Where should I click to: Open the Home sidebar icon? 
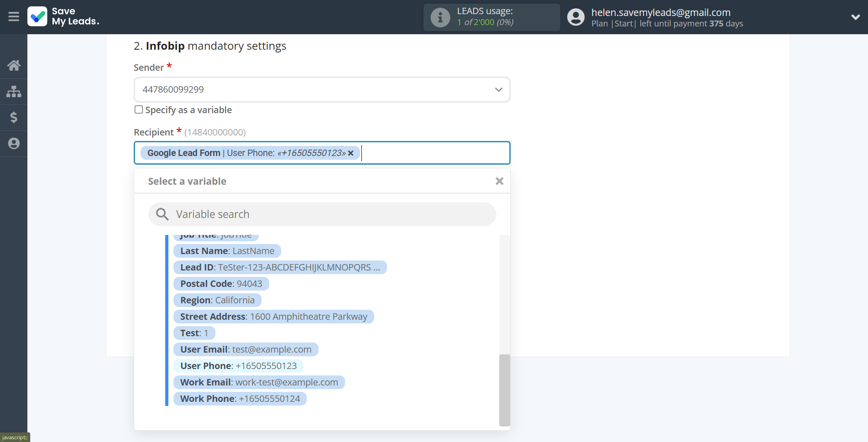(14, 65)
